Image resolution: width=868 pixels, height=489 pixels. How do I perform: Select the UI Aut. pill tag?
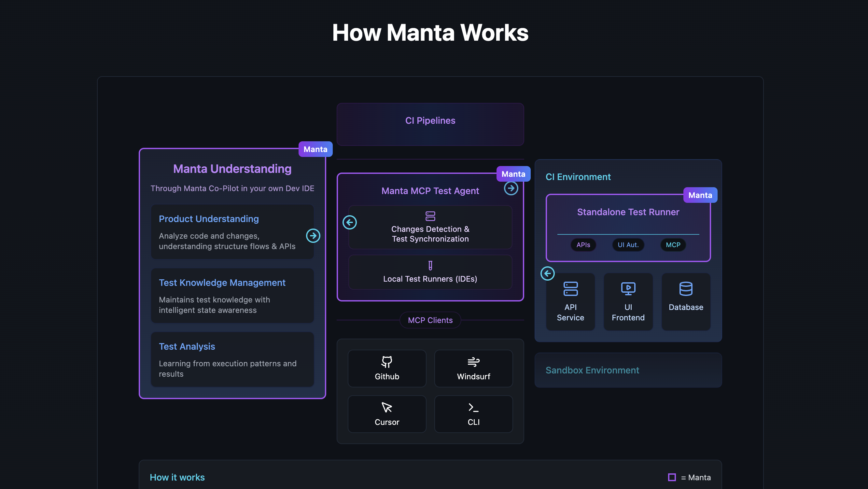coord(628,245)
